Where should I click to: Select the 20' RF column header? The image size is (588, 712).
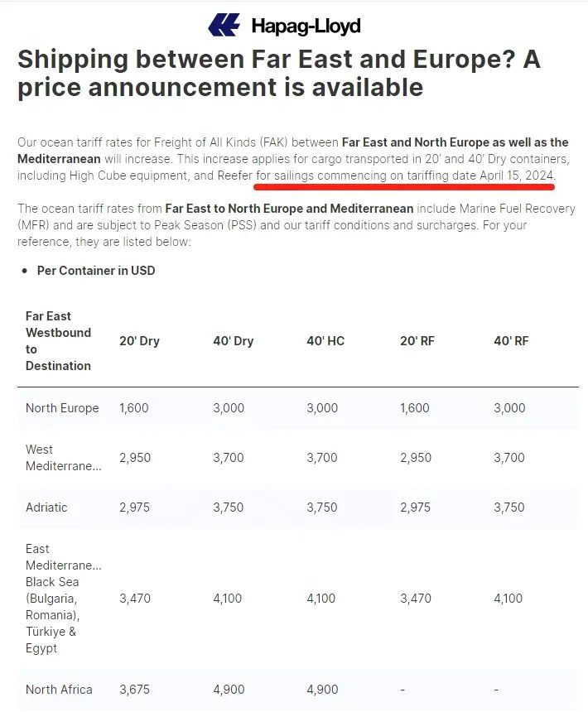coord(417,341)
